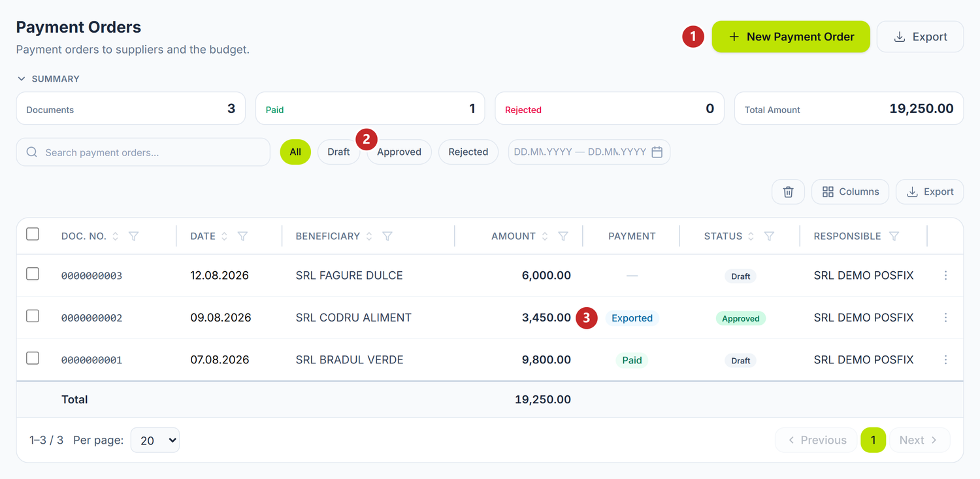
Task: Click the Paid payment badge in the table
Action: 632,360
